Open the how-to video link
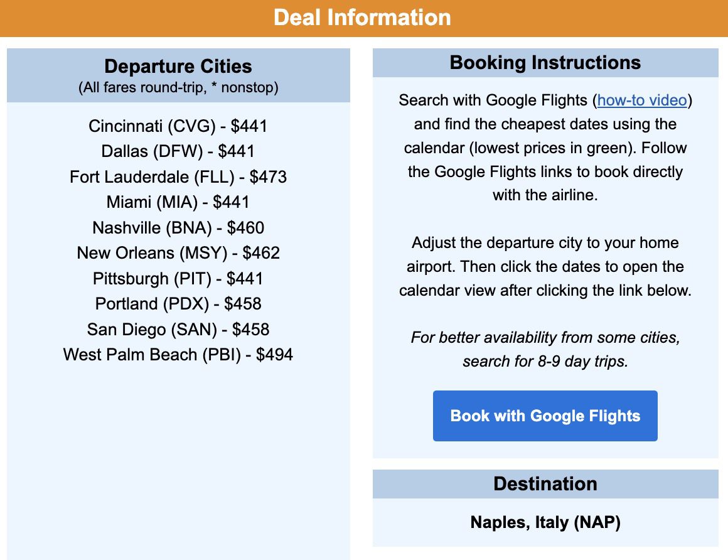This screenshot has width=728, height=560. pos(641,100)
